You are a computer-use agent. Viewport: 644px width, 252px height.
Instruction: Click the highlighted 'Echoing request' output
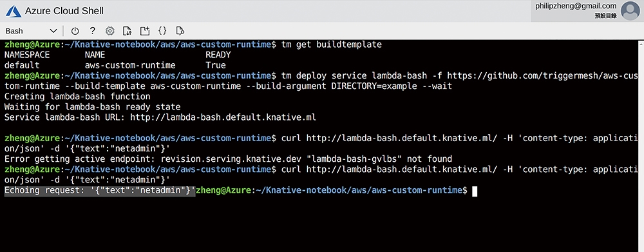click(100, 191)
